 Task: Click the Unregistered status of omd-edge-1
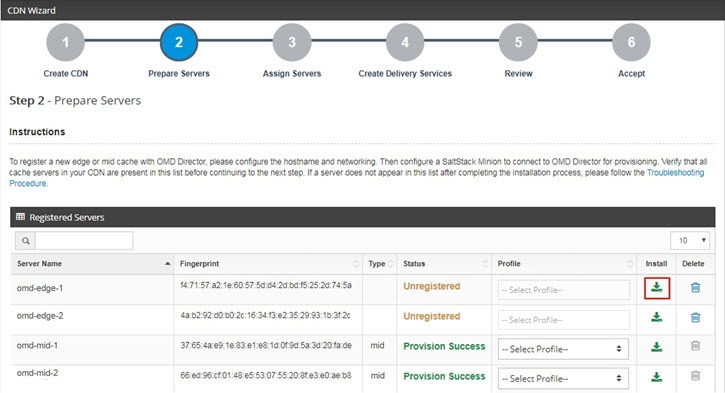pos(431,286)
